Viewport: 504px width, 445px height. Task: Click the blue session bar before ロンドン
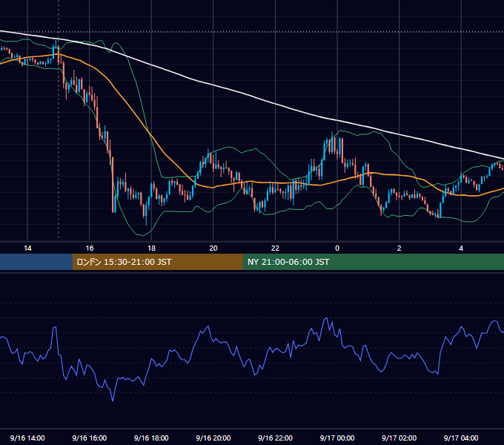click(x=36, y=262)
